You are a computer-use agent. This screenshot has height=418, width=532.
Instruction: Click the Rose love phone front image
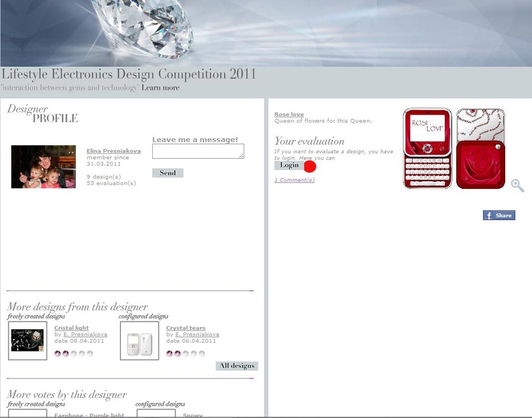428,148
